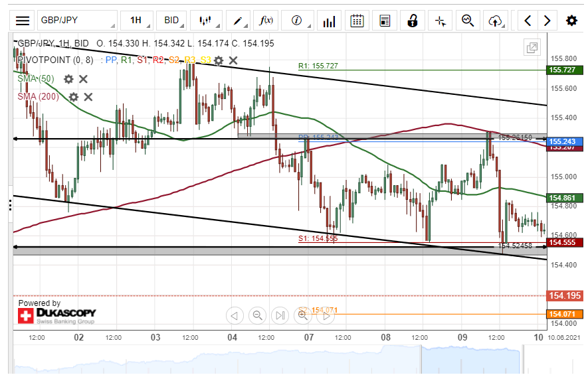This screenshot has width=588, height=379.
Task: Open the info options dropdown
Action: pos(297,20)
